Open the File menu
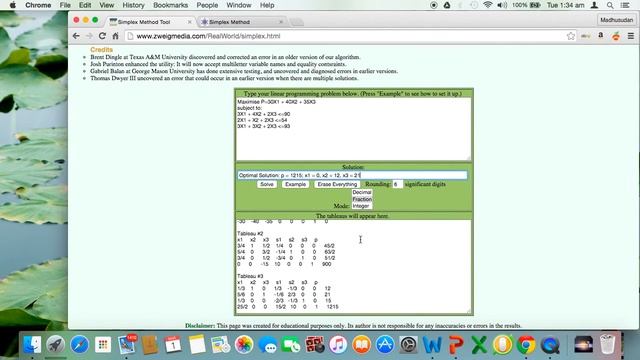Screen dimensions: 640x360 (x=65, y=5)
